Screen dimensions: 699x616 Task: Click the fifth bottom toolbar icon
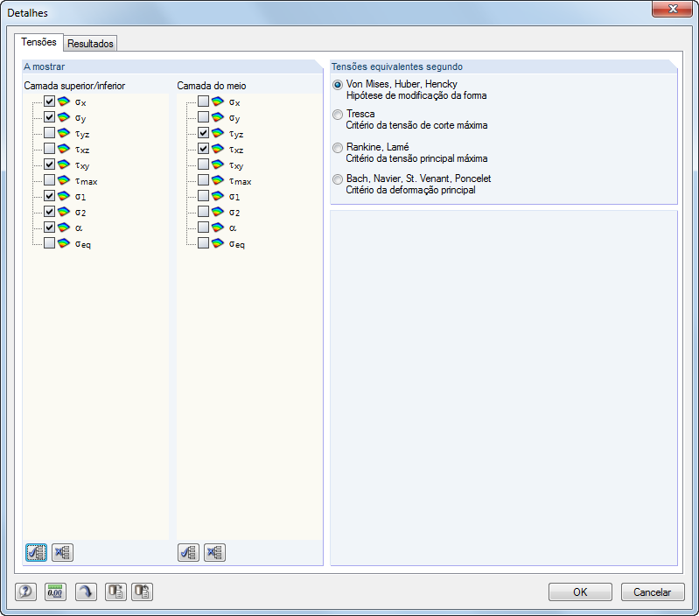pyautogui.click(x=143, y=591)
